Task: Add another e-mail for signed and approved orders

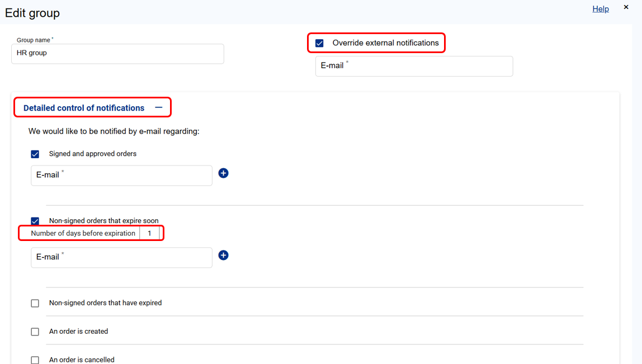Action: 223,173
